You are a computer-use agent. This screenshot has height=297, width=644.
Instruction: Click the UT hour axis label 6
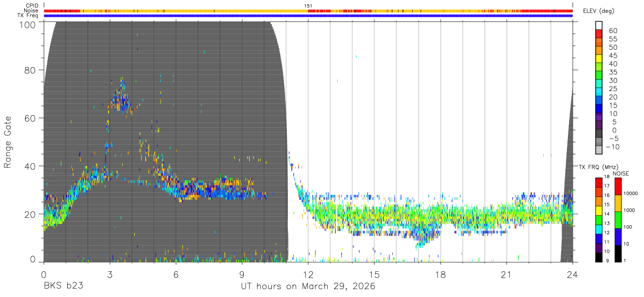(176, 274)
